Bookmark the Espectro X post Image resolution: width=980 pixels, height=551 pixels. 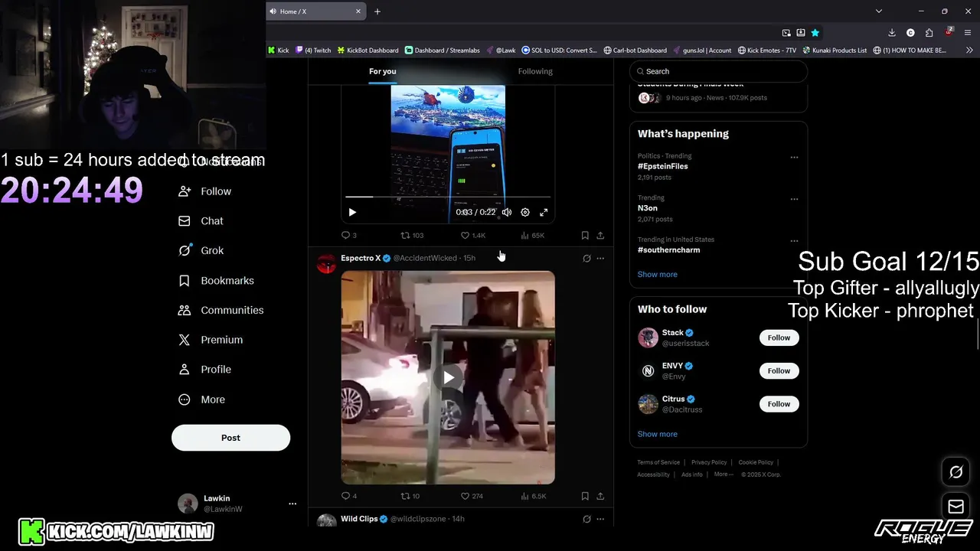[585, 496]
